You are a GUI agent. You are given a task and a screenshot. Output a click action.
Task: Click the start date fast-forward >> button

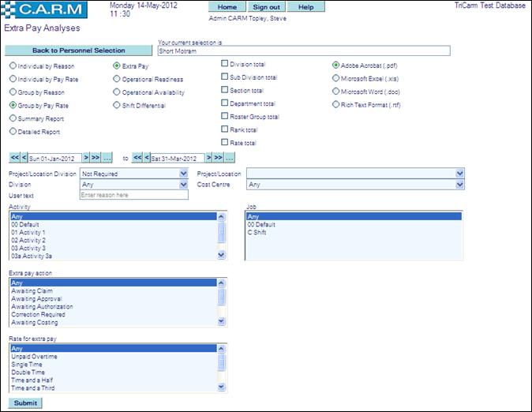coord(96,158)
